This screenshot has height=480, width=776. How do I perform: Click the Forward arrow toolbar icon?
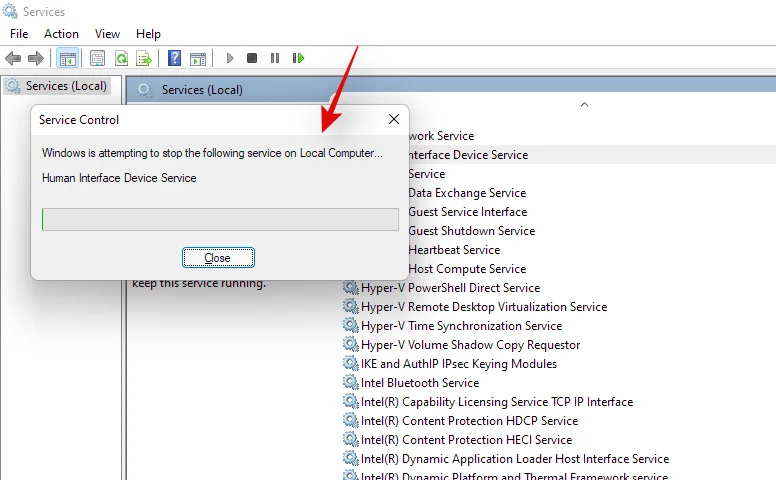click(x=36, y=58)
